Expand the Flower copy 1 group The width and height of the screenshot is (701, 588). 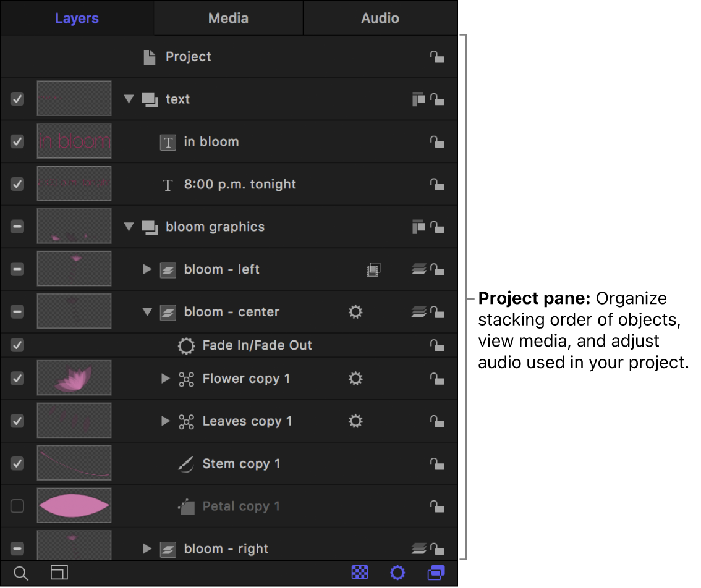pos(165,378)
